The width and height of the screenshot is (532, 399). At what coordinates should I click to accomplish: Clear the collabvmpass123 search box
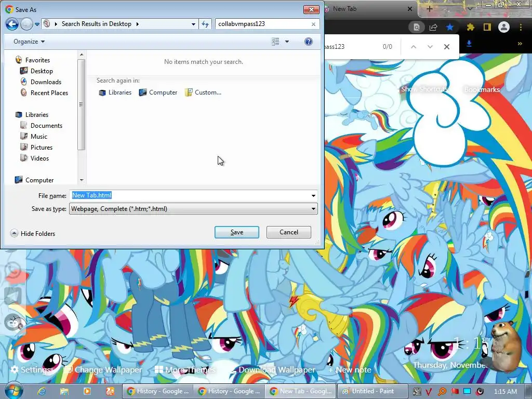[x=313, y=24]
